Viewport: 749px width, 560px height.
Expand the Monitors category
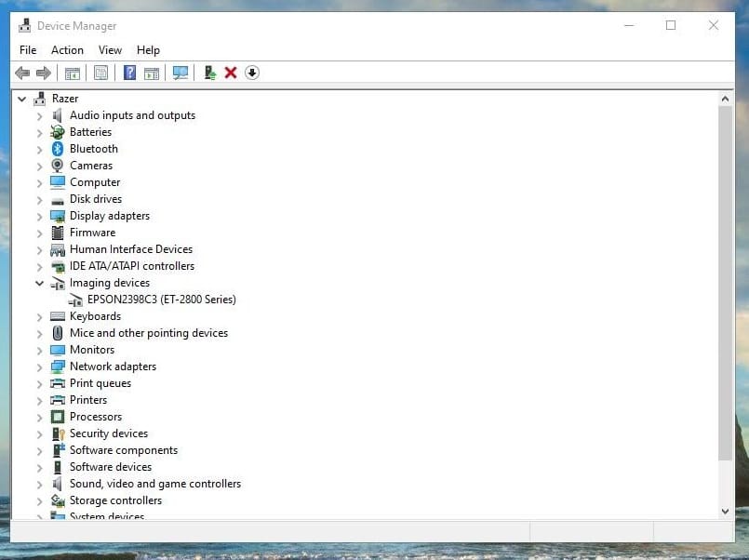tap(40, 351)
